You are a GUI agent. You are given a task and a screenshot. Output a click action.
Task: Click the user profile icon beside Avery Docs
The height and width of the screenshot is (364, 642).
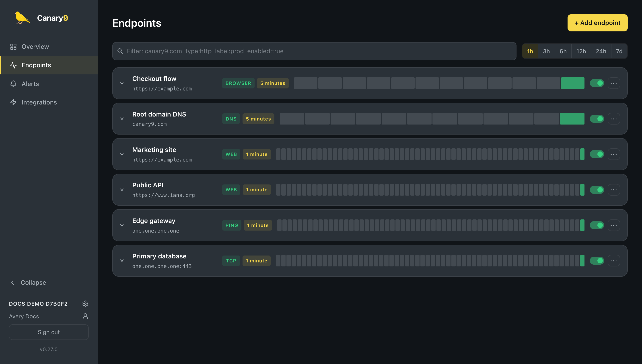pos(85,316)
